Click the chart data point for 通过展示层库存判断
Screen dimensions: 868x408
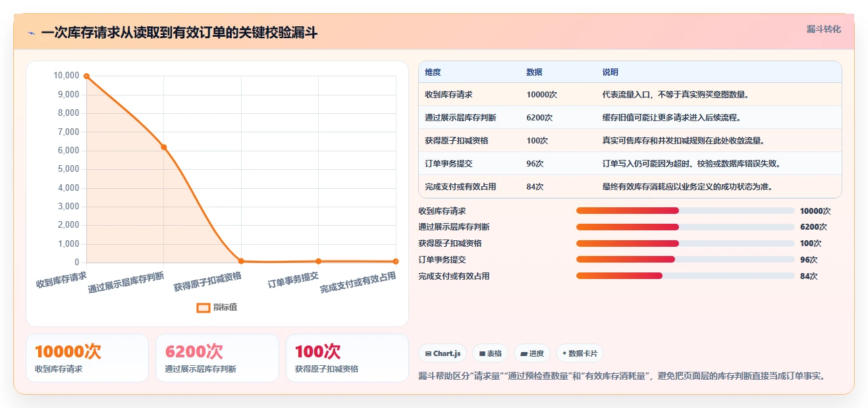point(164,147)
